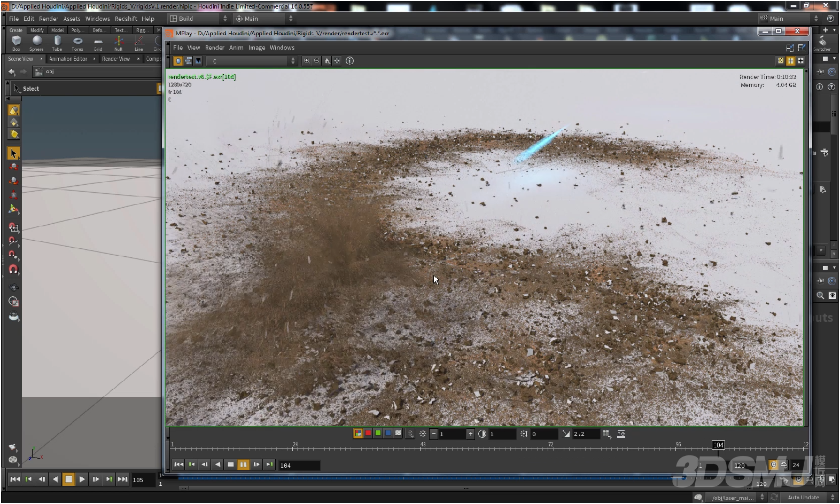The height and width of the screenshot is (504, 840).
Task: Toggle the MPlay top-right layout grid button
Action: point(790,61)
